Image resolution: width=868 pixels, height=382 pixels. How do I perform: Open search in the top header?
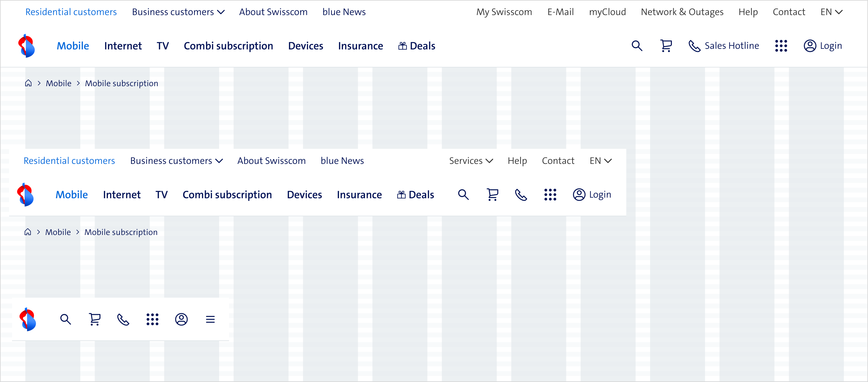(x=637, y=46)
